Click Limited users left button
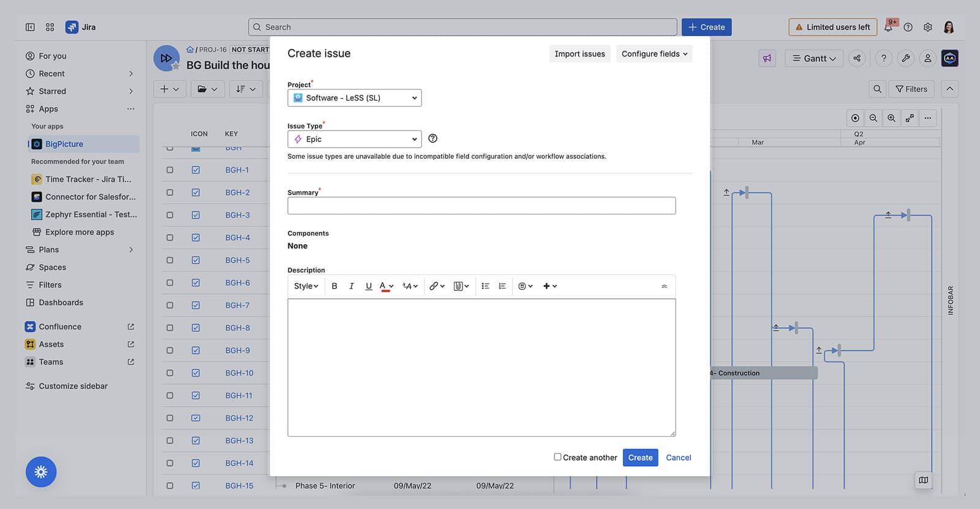The width and height of the screenshot is (980, 509). [833, 27]
